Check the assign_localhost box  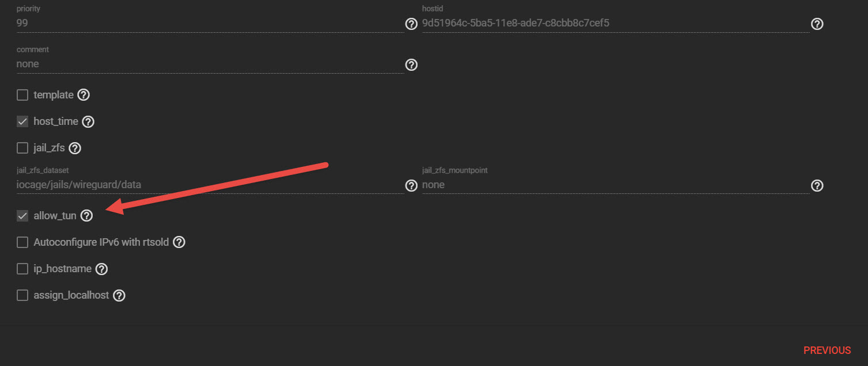point(22,296)
